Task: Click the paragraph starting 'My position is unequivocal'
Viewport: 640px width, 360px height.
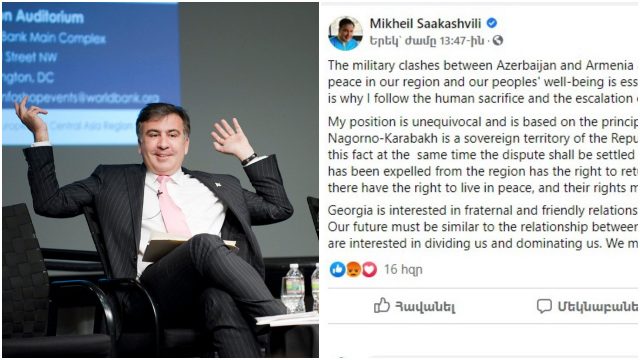Action: (x=483, y=154)
